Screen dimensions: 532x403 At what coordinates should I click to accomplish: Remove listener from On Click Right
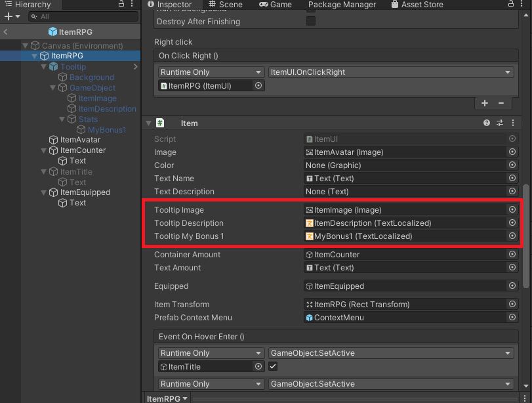pos(501,103)
